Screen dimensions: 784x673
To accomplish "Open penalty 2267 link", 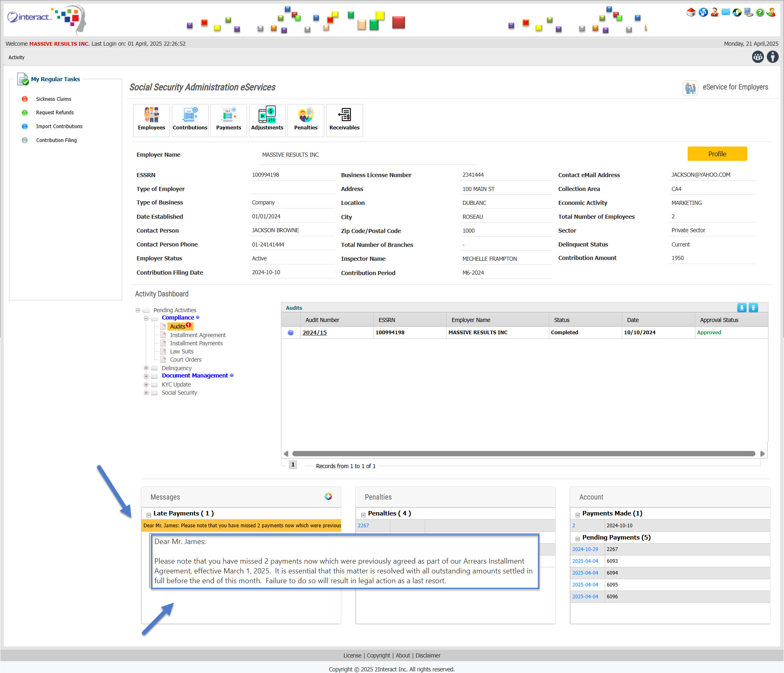I will 363,526.
